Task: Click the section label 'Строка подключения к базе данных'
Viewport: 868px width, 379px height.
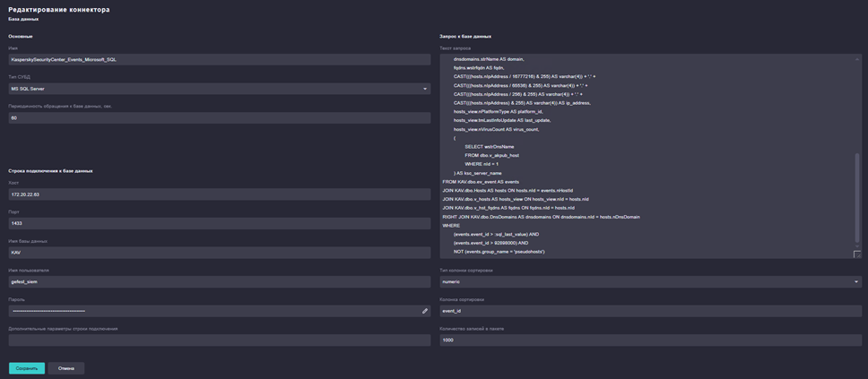Action: point(50,171)
